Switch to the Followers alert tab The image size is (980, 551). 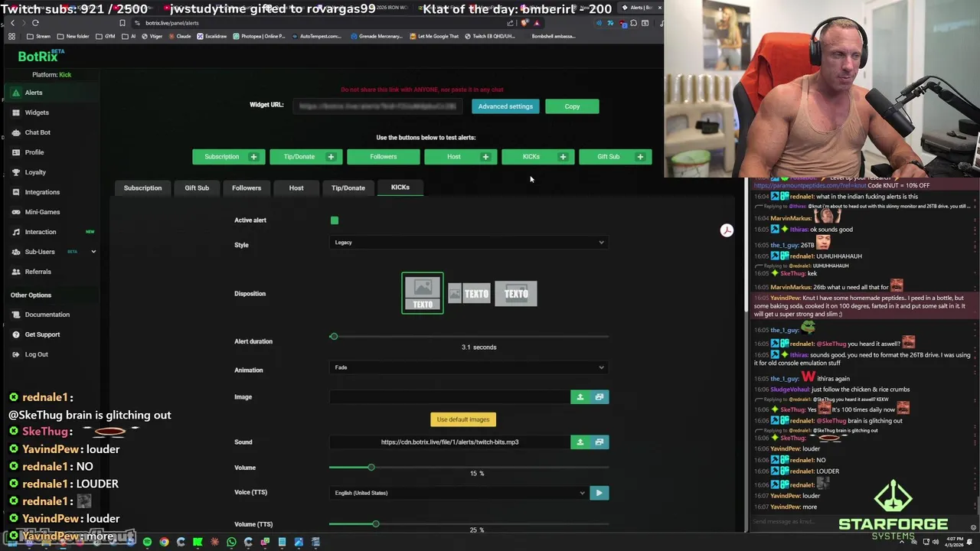click(247, 187)
